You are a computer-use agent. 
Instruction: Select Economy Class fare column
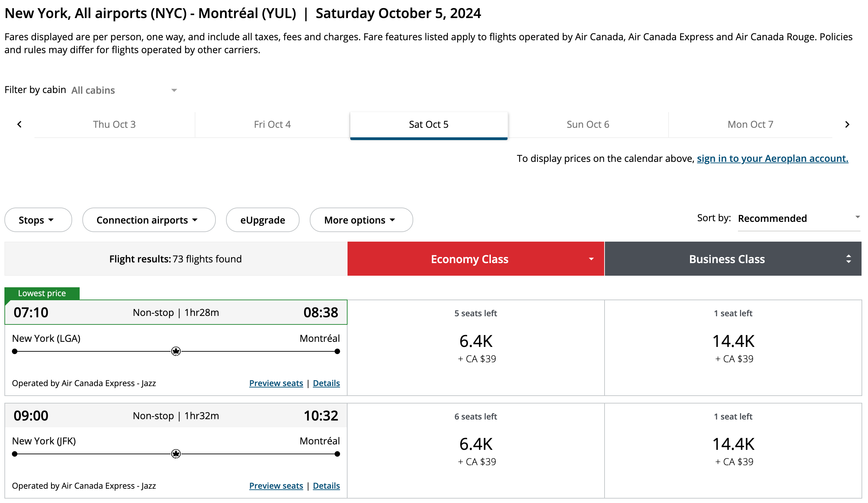(x=470, y=259)
